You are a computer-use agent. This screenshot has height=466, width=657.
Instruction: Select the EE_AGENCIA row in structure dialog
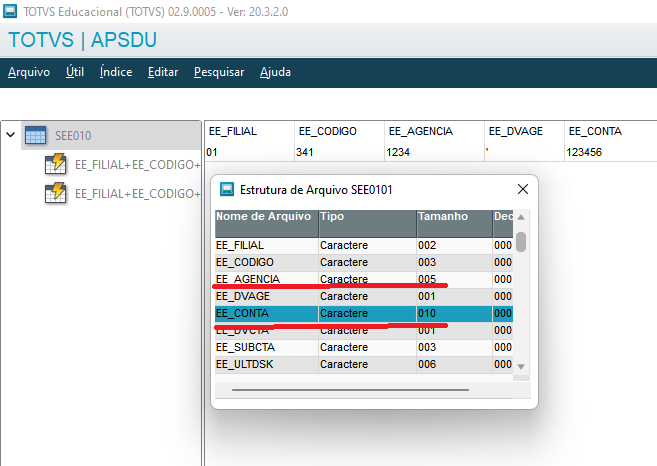click(364, 279)
